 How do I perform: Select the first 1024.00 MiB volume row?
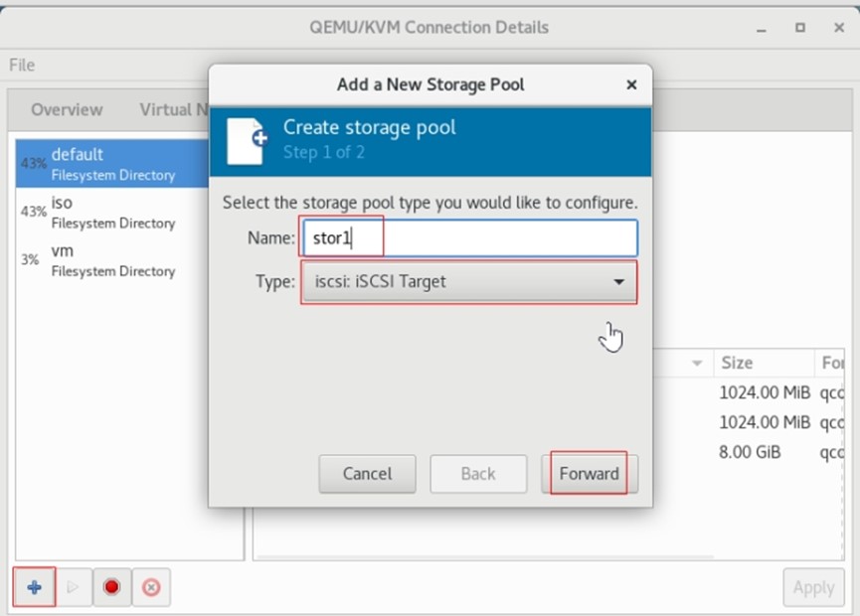tap(749, 392)
